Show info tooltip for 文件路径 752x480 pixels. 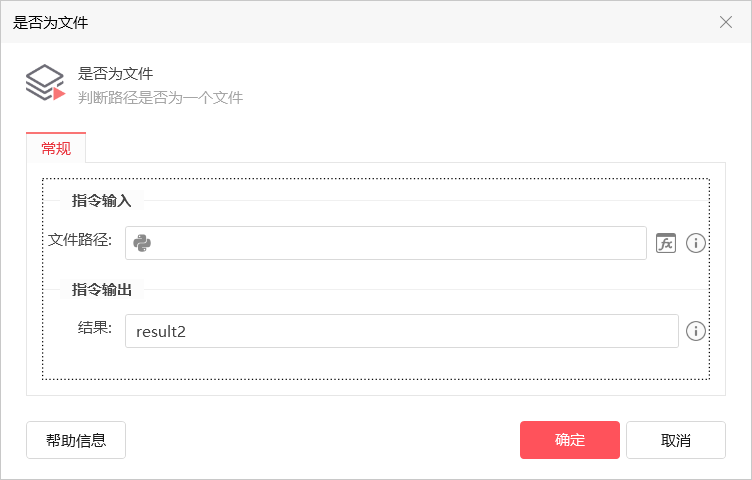695,243
